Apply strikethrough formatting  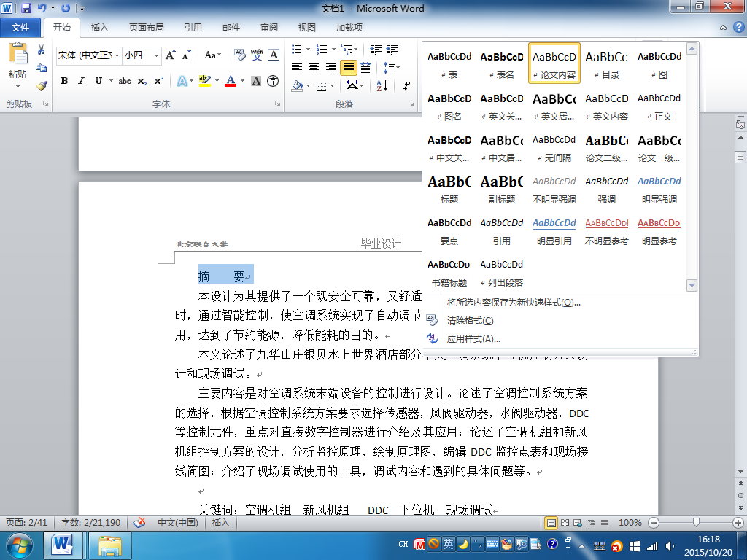[125, 81]
